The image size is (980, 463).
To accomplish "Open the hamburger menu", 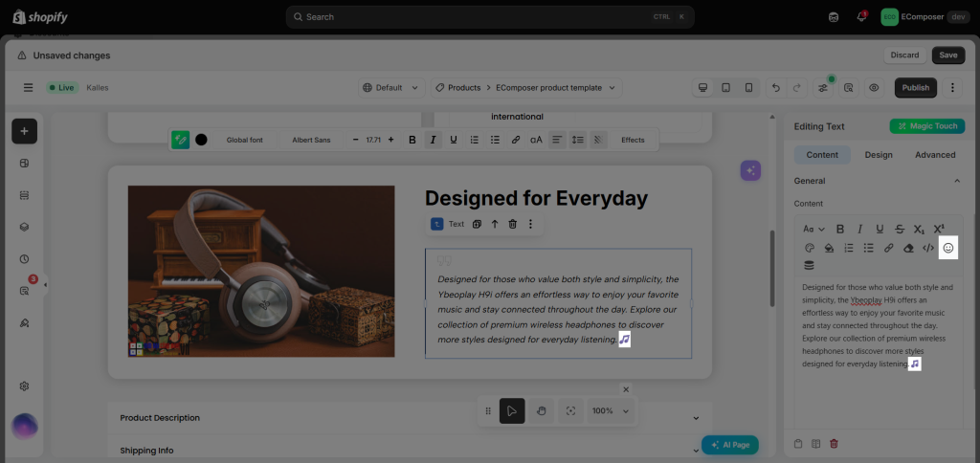I will [x=28, y=87].
